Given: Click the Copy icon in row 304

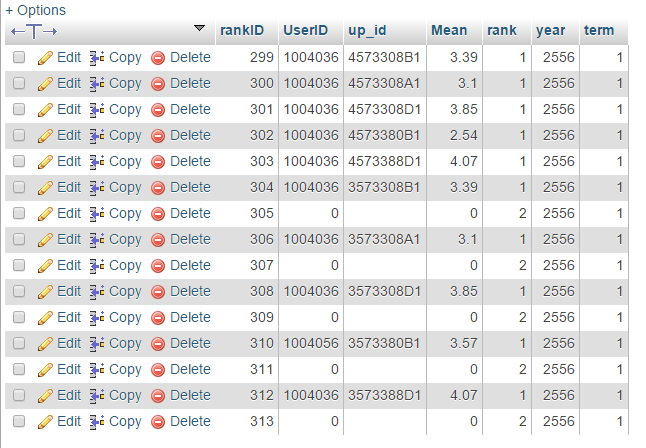Looking at the screenshot, I should 97,188.
